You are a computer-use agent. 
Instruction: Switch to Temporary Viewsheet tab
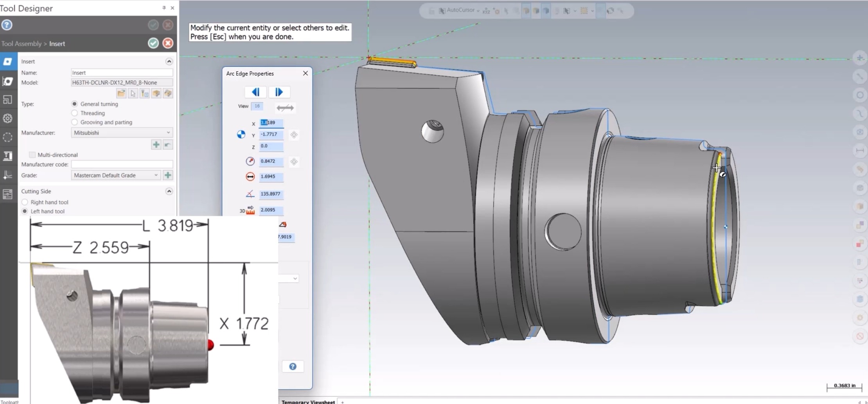tap(308, 401)
